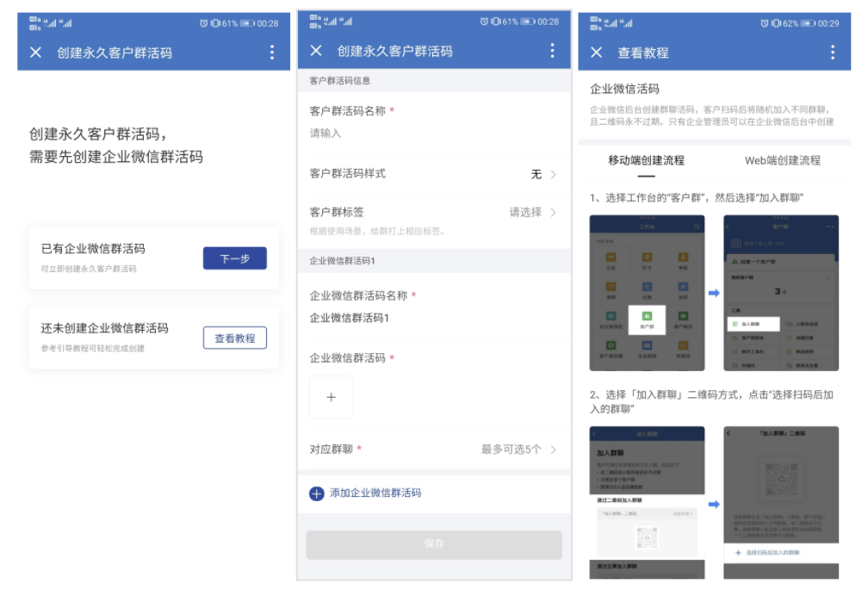
Task: Click the greyed-out 保存 button
Action: coord(434,544)
